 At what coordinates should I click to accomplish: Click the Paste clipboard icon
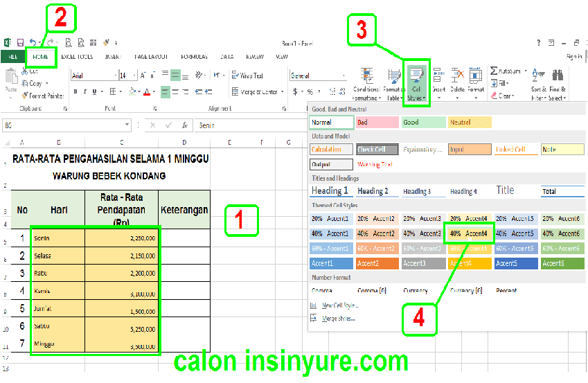(x=11, y=76)
